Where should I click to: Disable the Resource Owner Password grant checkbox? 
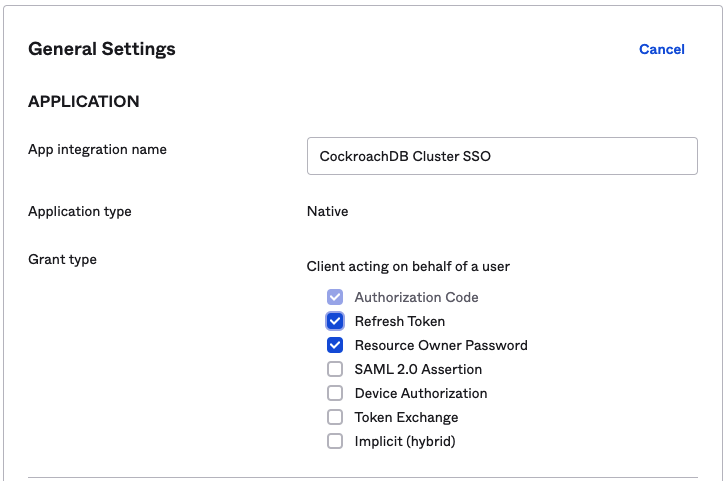pyautogui.click(x=335, y=345)
